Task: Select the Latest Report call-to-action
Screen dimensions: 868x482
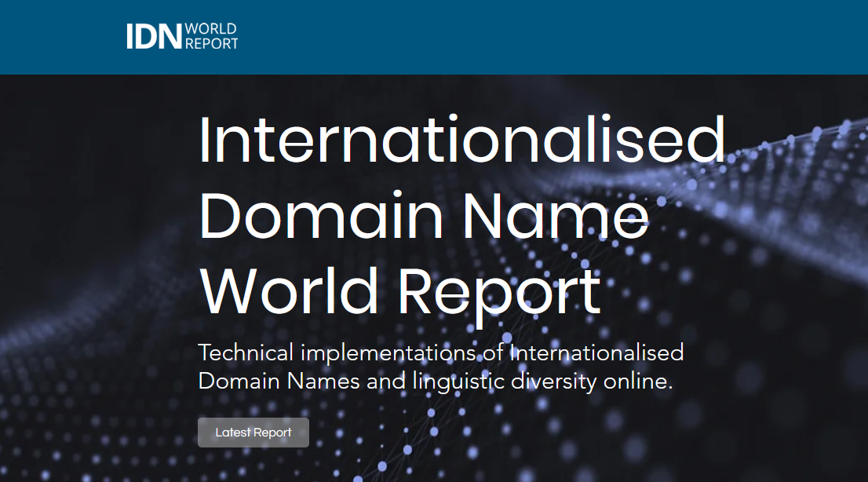Action: point(253,432)
